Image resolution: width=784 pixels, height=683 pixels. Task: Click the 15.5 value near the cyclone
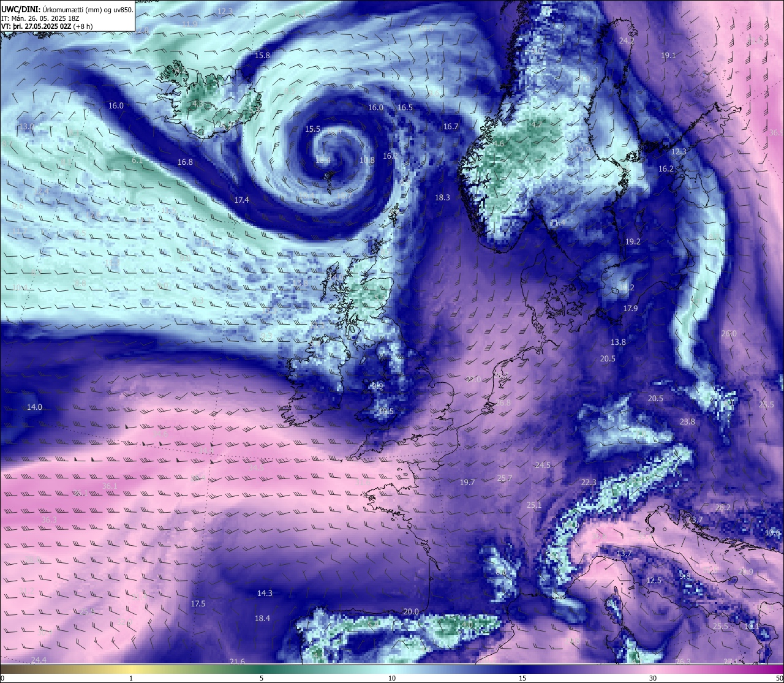[x=312, y=129]
